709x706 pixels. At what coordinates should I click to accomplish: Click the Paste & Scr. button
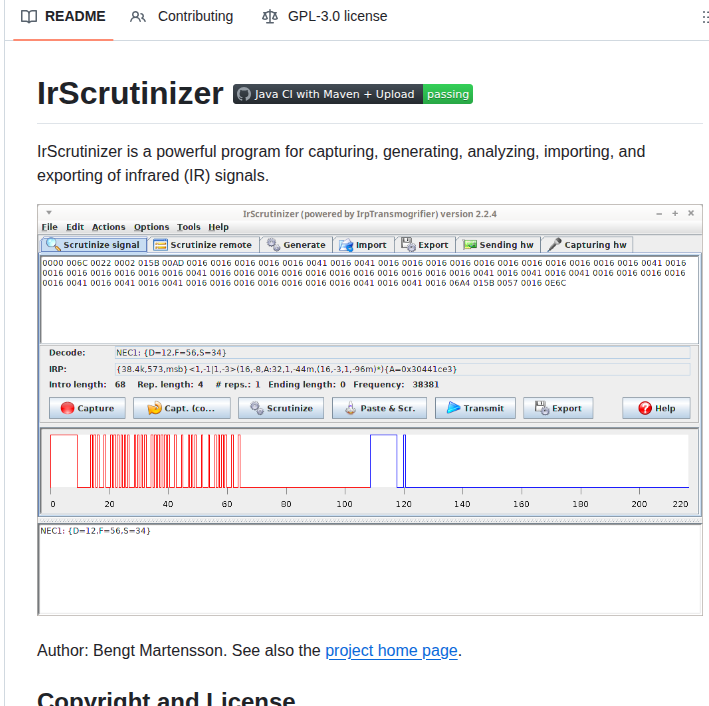pos(379,408)
